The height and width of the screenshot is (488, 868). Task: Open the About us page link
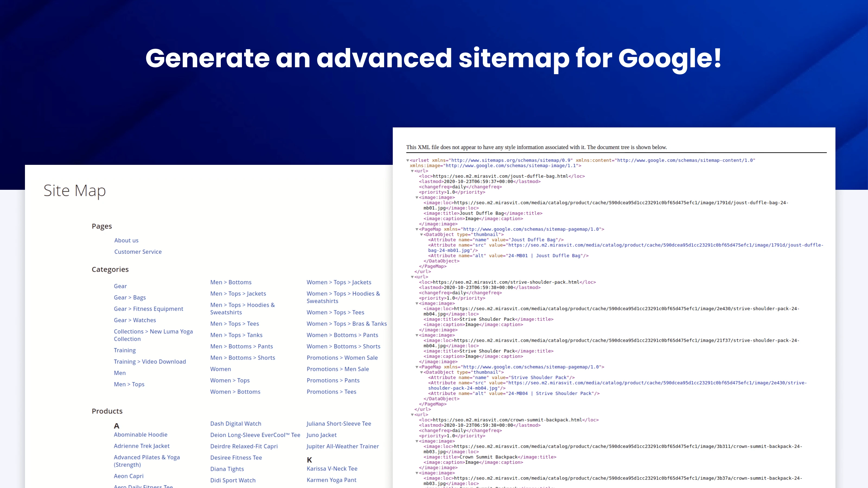[x=126, y=240]
